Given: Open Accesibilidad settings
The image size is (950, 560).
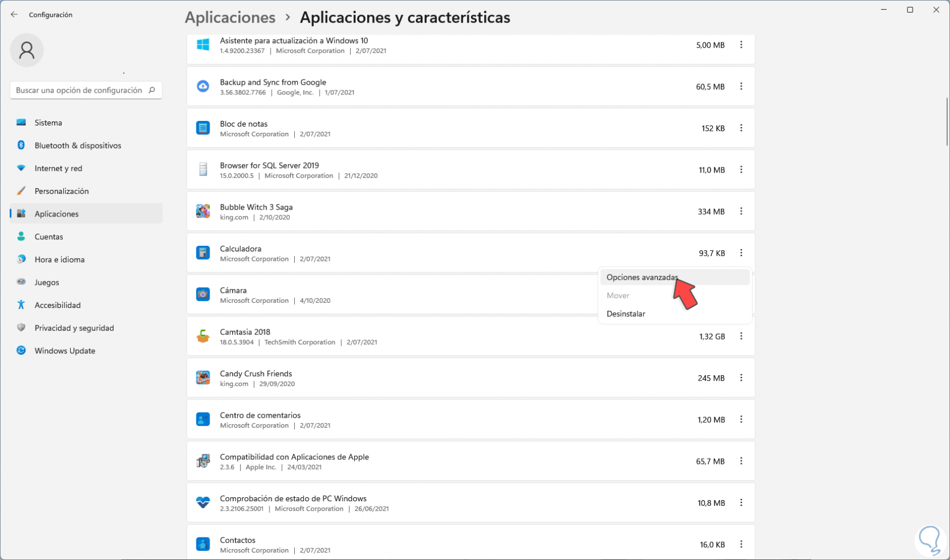Looking at the screenshot, I should [x=86, y=305].
